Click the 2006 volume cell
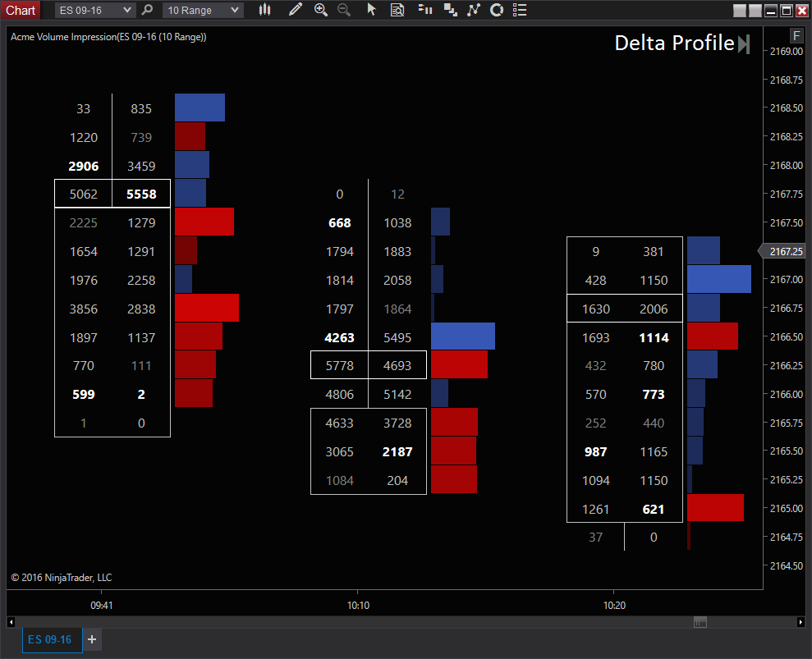812x659 pixels. (654, 309)
